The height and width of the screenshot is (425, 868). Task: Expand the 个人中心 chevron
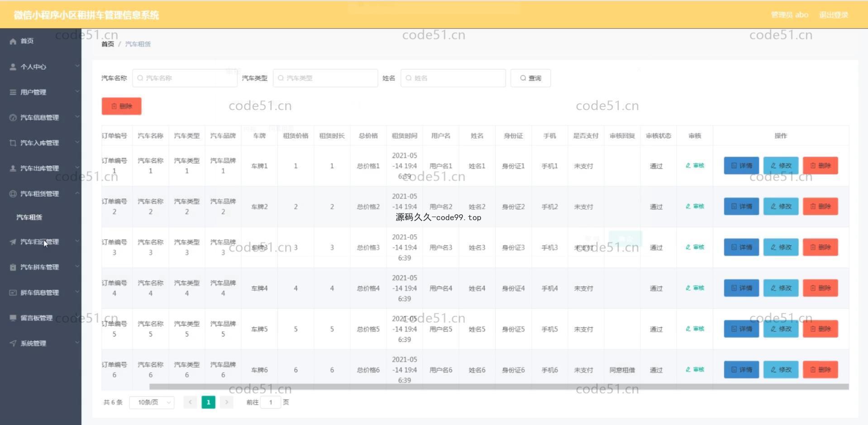pyautogui.click(x=77, y=66)
